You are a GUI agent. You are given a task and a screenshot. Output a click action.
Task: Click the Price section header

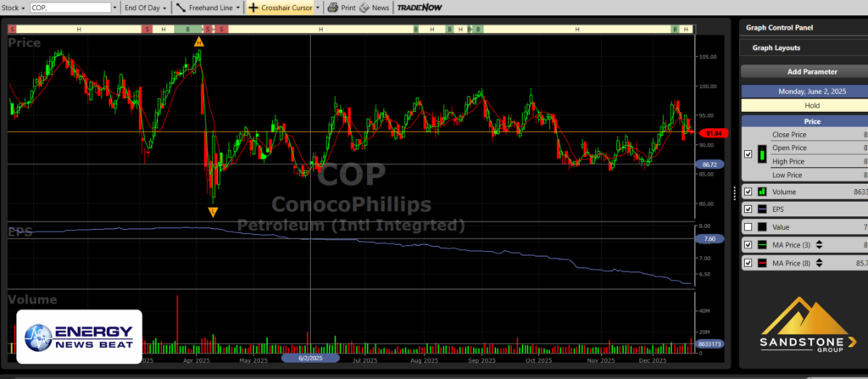coord(805,121)
